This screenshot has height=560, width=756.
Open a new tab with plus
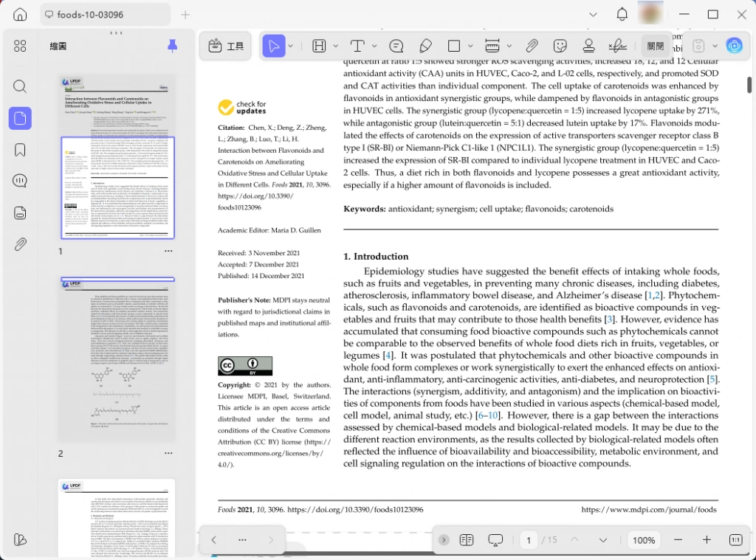click(185, 15)
